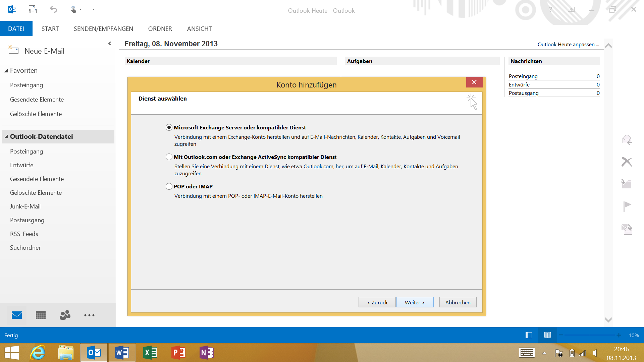Click the zoom slider in status bar

click(590, 335)
